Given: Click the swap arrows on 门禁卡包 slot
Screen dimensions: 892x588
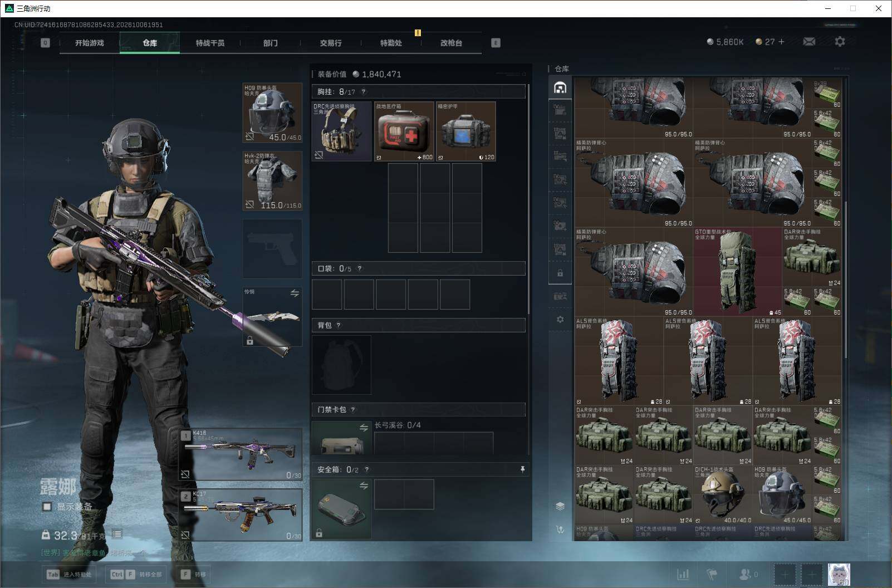Looking at the screenshot, I should (x=364, y=428).
